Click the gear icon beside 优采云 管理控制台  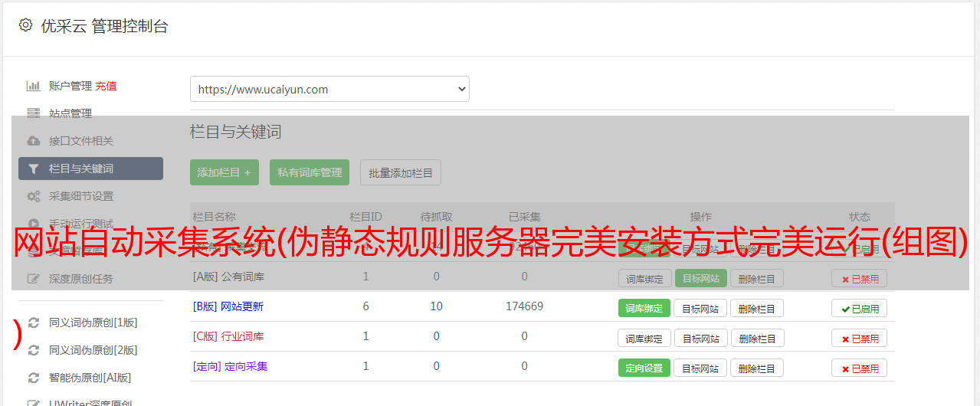25,25
